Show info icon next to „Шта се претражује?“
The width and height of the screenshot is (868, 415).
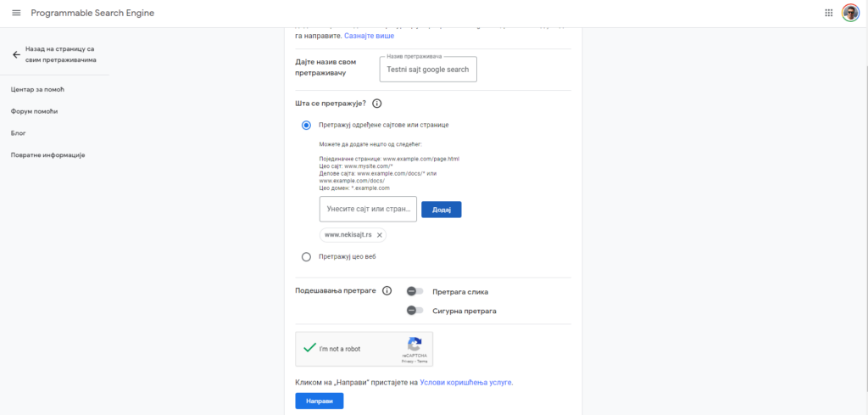tap(377, 104)
